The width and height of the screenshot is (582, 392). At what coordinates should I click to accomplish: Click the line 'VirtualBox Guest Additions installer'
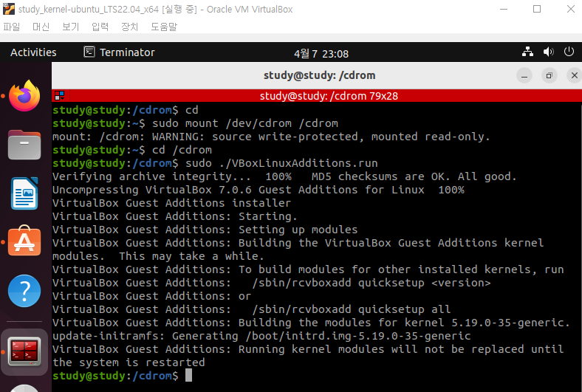click(171, 203)
